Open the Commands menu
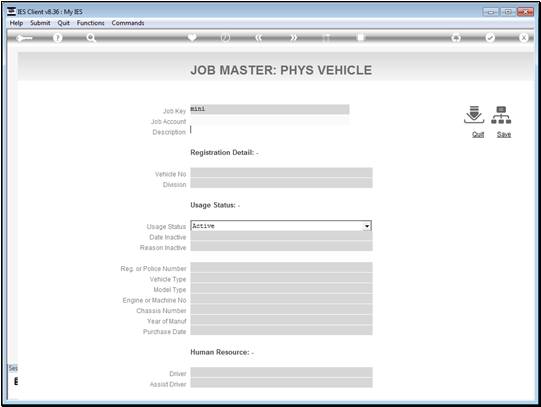This screenshot has height=407, width=541. pyautogui.click(x=128, y=23)
